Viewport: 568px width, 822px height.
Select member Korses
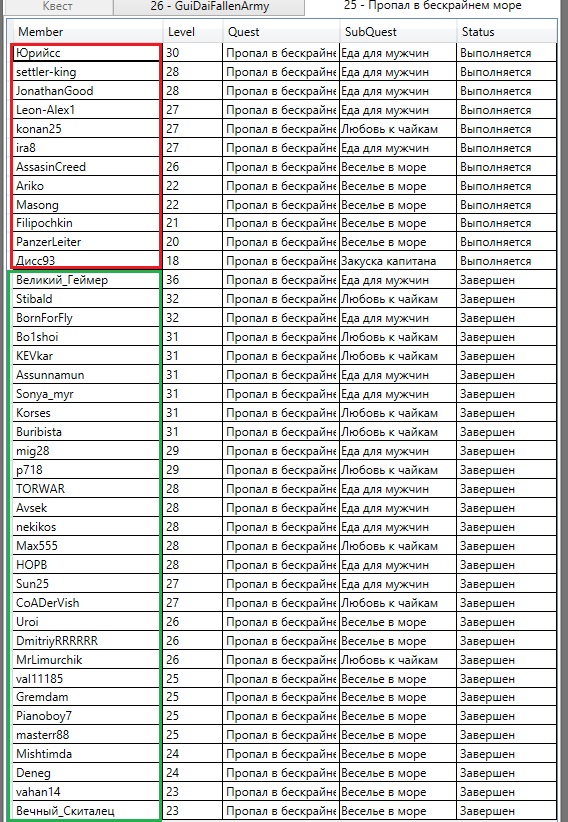(x=86, y=413)
